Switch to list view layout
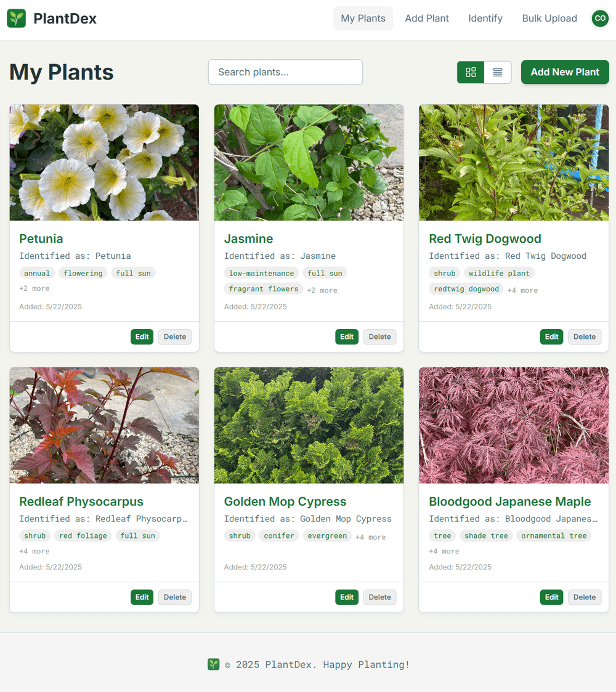This screenshot has height=692, width=616. tap(498, 72)
